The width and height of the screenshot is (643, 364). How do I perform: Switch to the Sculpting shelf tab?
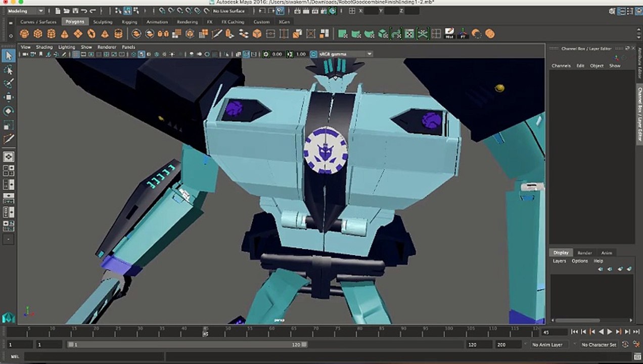tap(103, 22)
